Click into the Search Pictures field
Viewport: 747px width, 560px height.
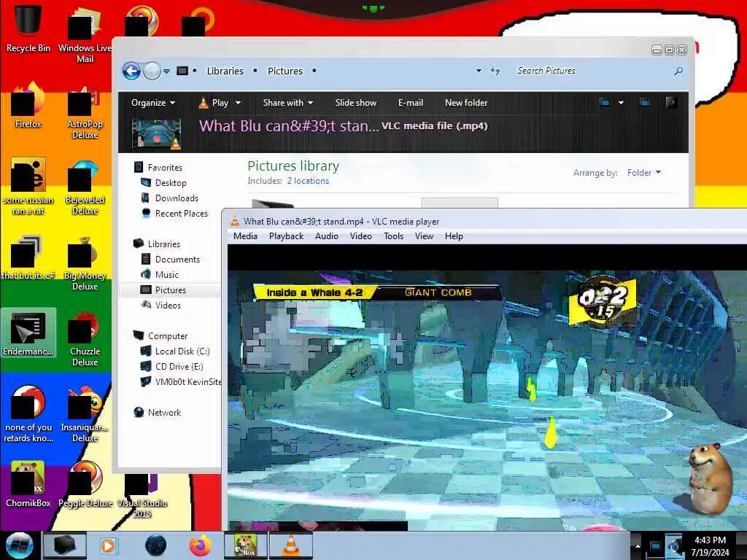592,71
